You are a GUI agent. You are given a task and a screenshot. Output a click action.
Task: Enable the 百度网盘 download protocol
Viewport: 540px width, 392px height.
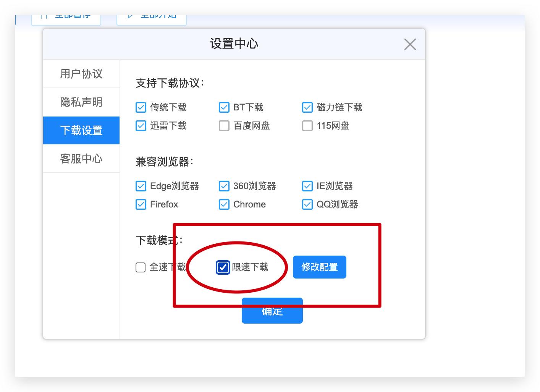tap(224, 126)
